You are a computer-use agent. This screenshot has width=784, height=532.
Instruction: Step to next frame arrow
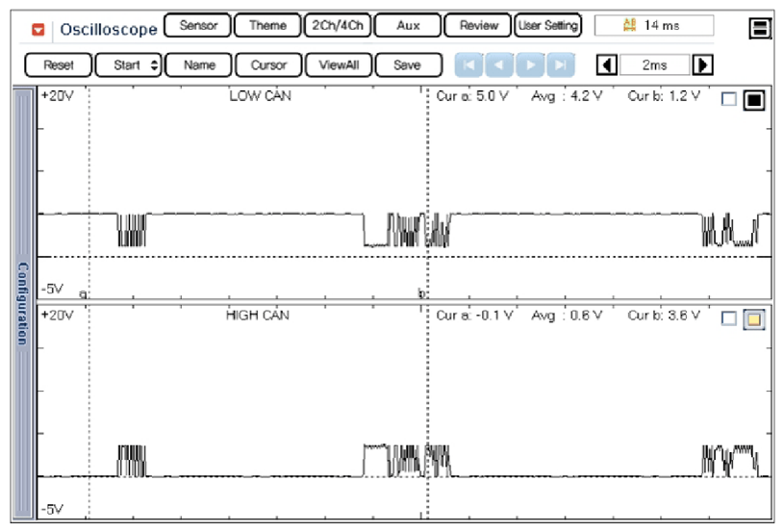coord(530,65)
